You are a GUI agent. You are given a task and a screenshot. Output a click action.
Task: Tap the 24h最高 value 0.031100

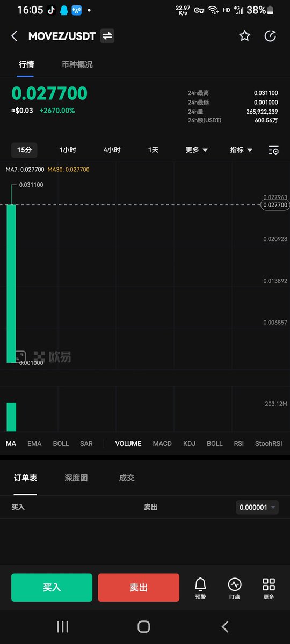click(x=266, y=93)
